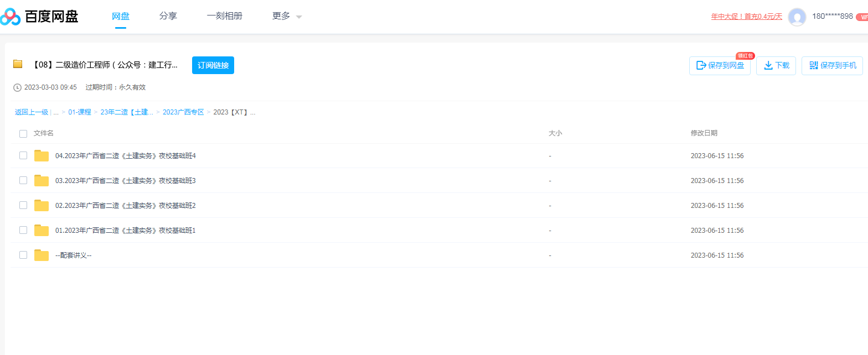Switch to the 分享 tab

(x=168, y=17)
